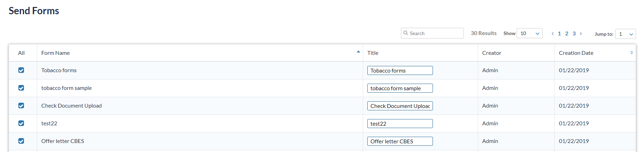Screen dimensions: 644x152
Task: Edit the Tobacco forms title field
Action: click(x=400, y=70)
